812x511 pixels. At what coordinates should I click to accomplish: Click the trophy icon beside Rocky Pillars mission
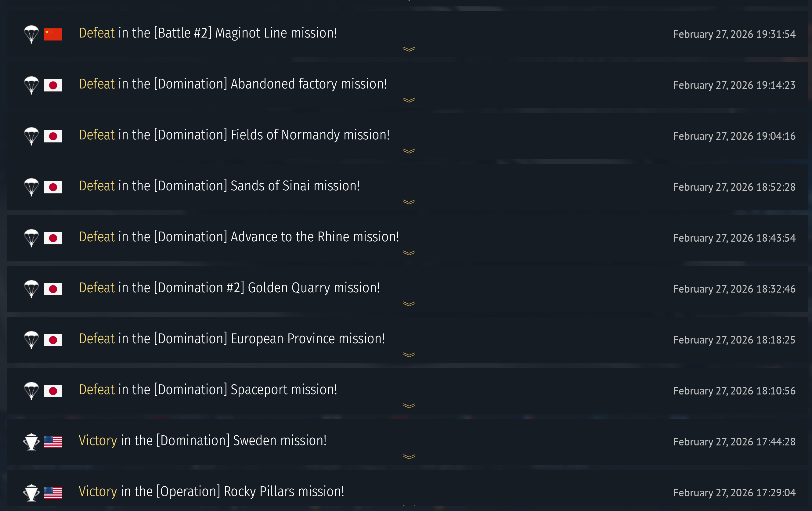(31, 492)
